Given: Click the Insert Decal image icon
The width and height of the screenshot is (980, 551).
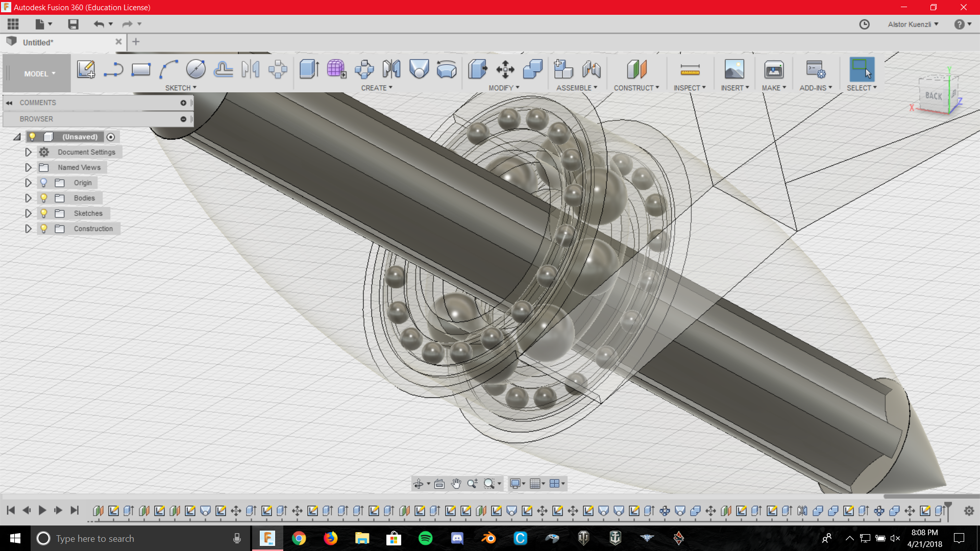Looking at the screenshot, I should click(734, 69).
